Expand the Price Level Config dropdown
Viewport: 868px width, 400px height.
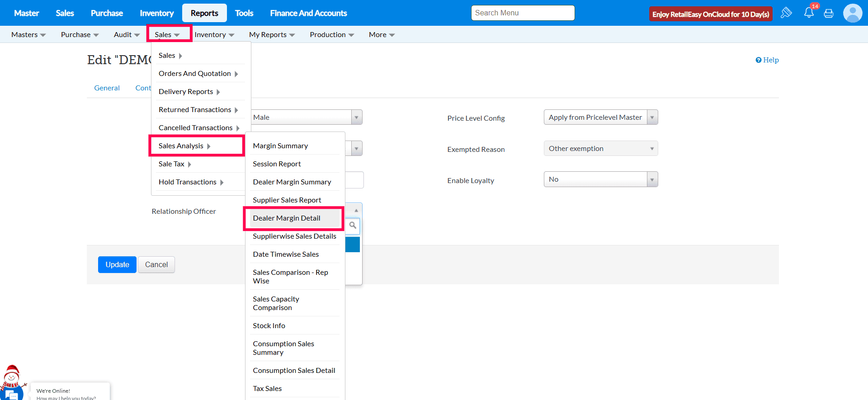[x=652, y=118]
